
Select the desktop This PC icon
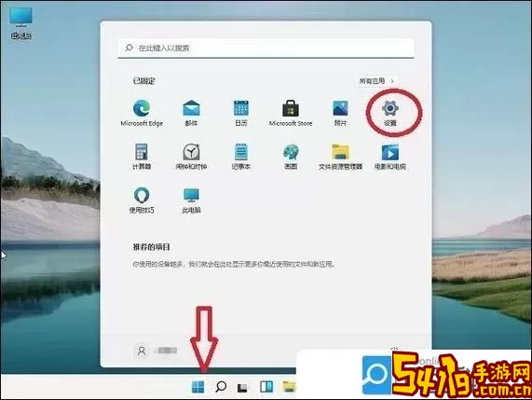click(21, 23)
